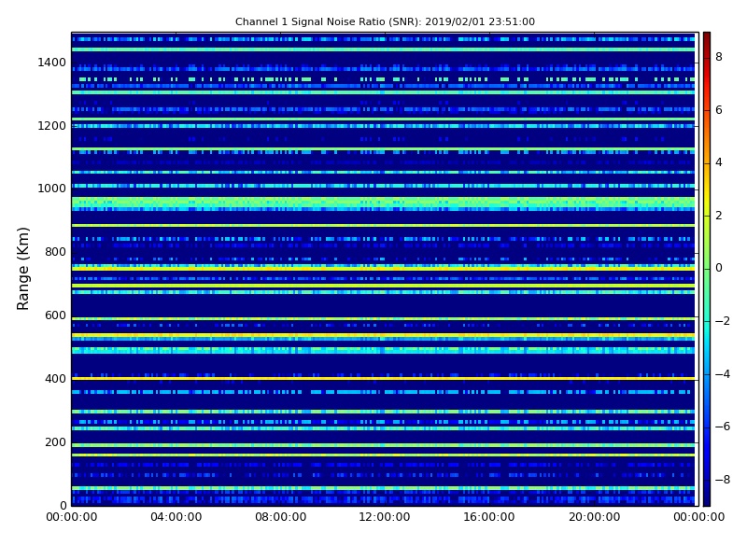Click the colorbar tick label −6
Screen dimensions: 747x560
(x=722, y=427)
